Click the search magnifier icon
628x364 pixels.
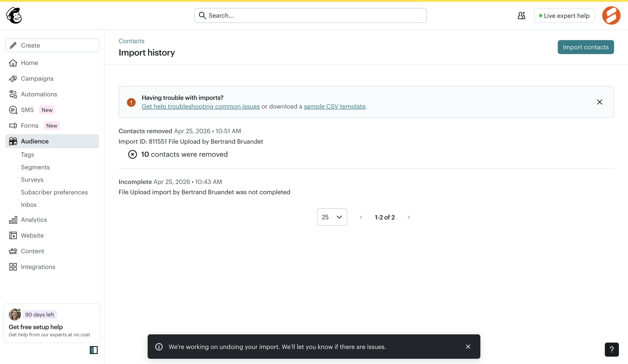[x=202, y=15]
